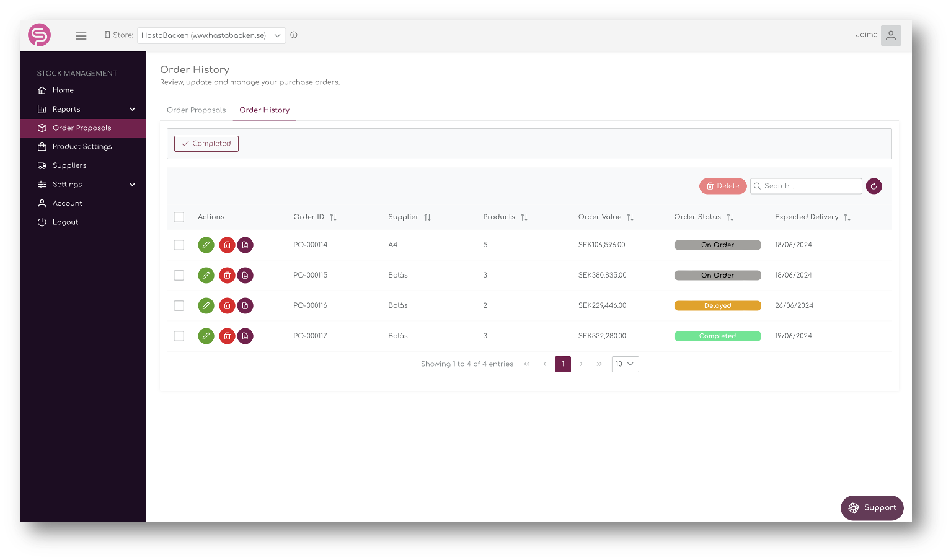Click the info icon beside the store selector
The image size is (951, 560).
point(293,35)
